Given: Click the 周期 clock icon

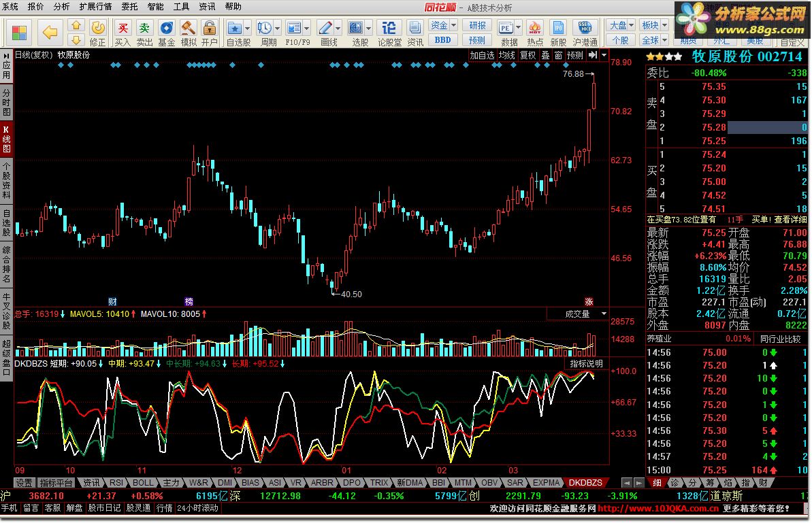Looking at the screenshot, I should tap(265, 27).
